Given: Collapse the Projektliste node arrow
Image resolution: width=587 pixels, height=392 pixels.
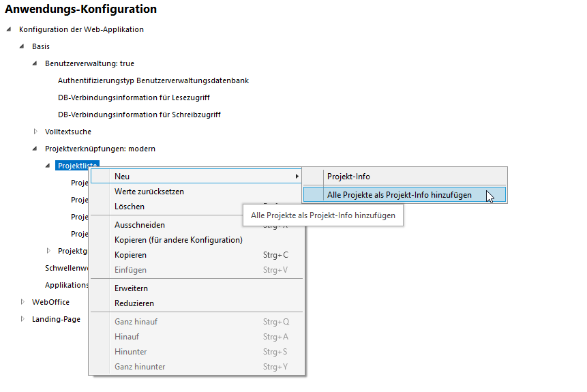Looking at the screenshot, I should [x=48, y=165].
